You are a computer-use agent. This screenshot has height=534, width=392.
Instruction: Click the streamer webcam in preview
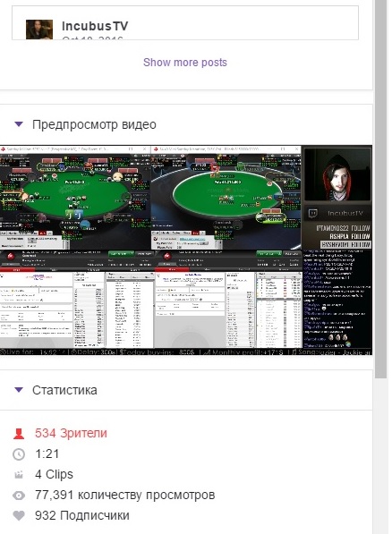click(x=337, y=175)
